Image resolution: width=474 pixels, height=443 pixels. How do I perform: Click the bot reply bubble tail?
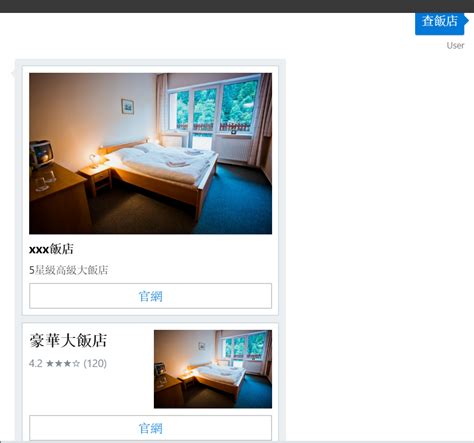click(13, 73)
